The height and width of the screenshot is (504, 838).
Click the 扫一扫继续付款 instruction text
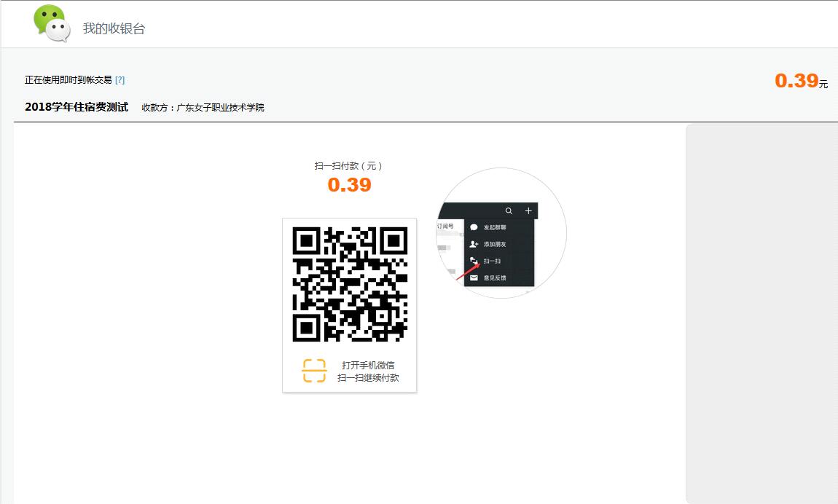click(x=368, y=378)
